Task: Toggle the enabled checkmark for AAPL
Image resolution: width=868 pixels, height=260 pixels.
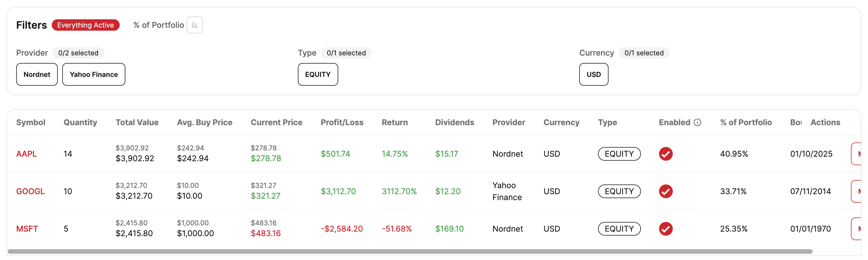Action: (x=665, y=154)
